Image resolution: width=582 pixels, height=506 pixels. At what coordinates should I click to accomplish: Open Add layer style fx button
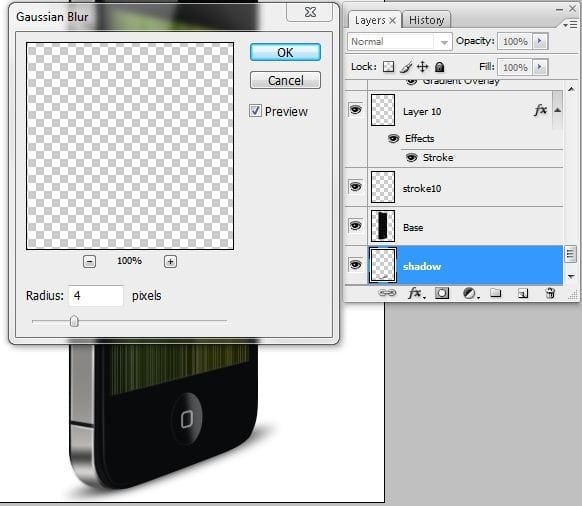tap(416, 293)
